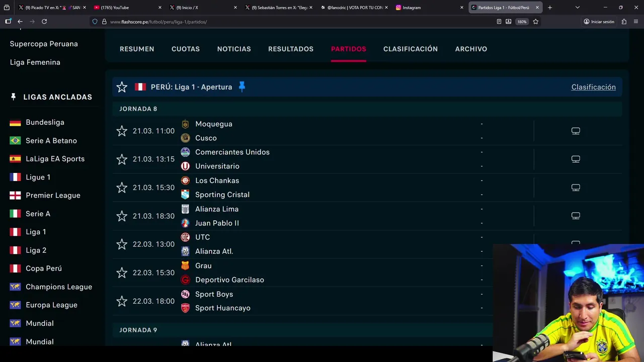
Task: Open reader view icon in address bar
Action: [x=499, y=22]
